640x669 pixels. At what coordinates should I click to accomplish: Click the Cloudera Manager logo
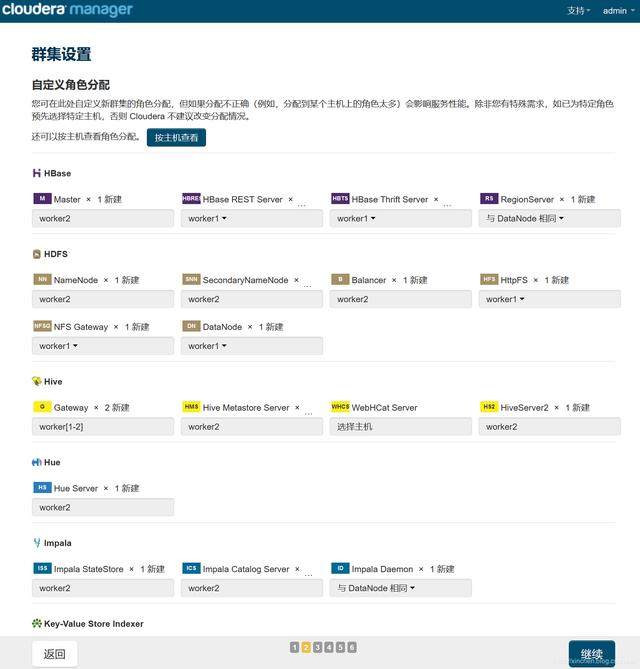tap(67, 9)
